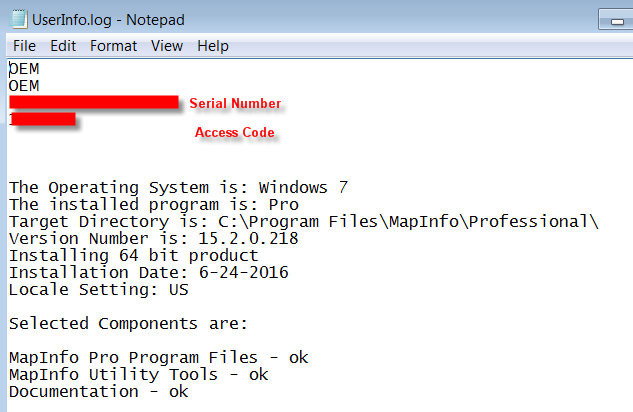This screenshot has height=412, width=633.
Task: Place cursor in the Target Directory line
Action: [300, 221]
